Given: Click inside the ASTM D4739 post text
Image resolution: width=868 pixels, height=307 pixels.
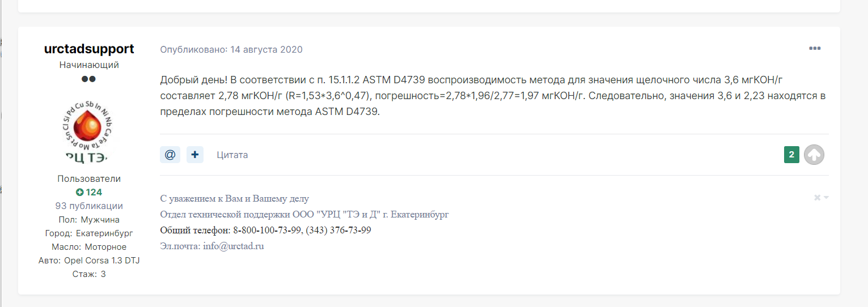Looking at the screenshot, I should tap(493, 96).
